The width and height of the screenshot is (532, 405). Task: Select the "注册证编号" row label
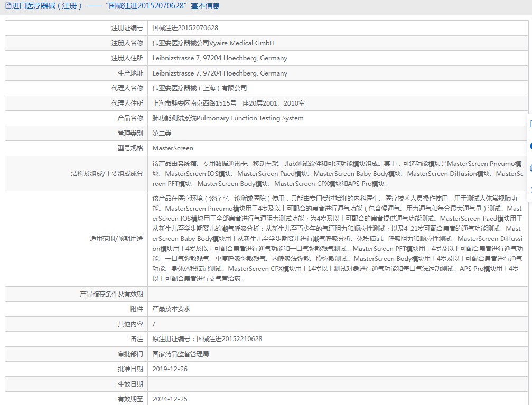(x=127, y=28)
